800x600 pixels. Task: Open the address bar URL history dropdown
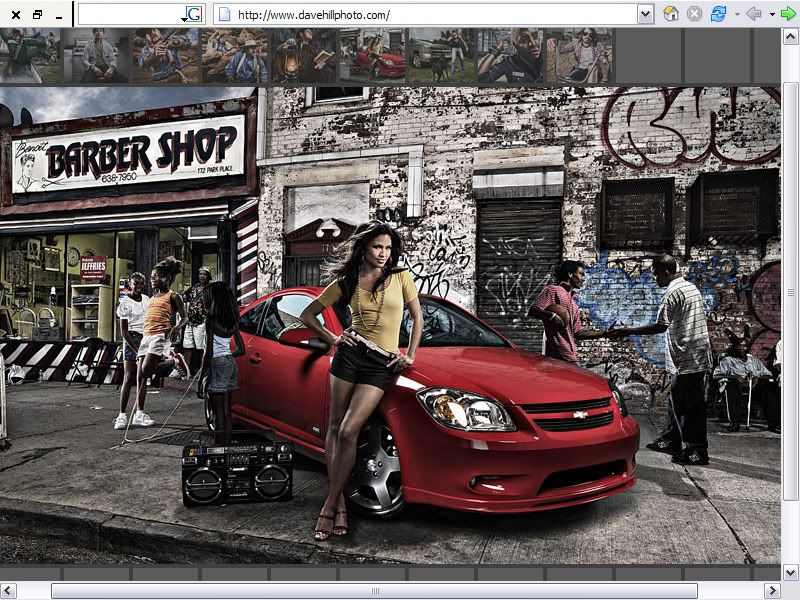645,14
